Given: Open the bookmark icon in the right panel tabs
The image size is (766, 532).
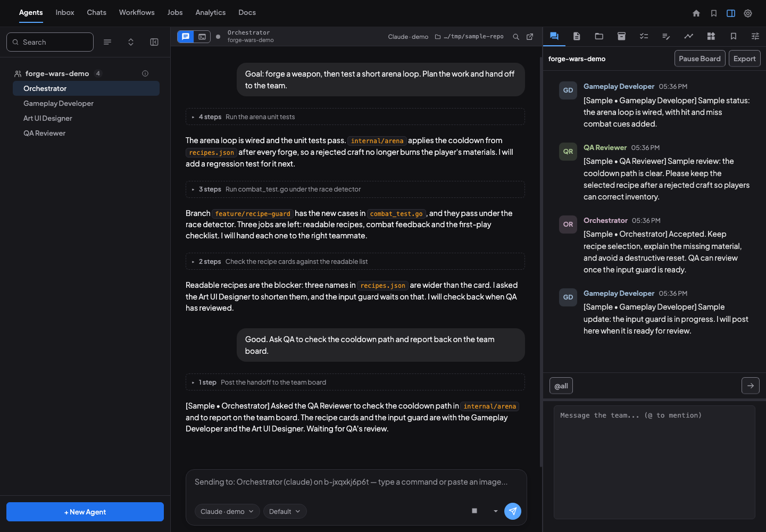Looking at the screenshot, I should pyautogui.click(x=733, y=36).
